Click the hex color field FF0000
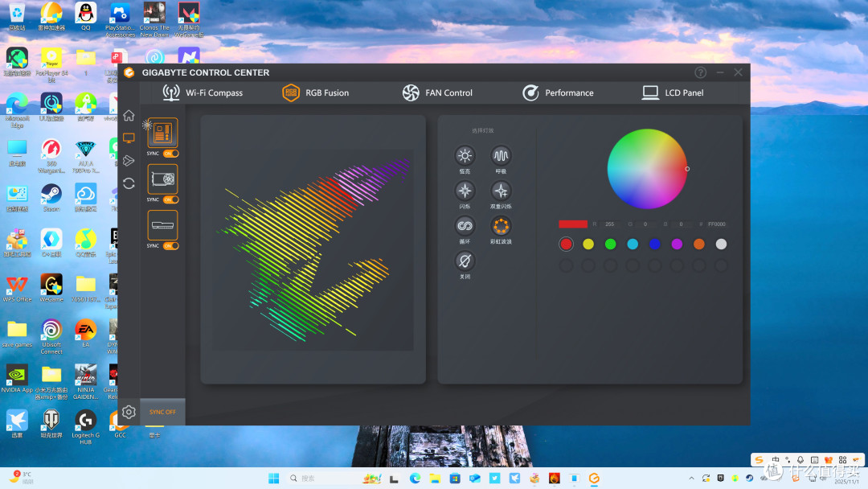868x489 pixels. 716,224
